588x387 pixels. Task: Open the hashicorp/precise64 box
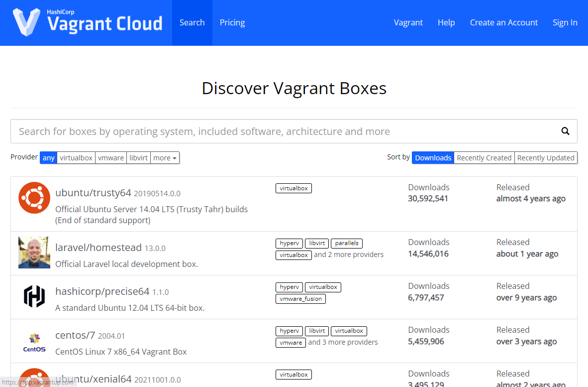tap(102, 291)
